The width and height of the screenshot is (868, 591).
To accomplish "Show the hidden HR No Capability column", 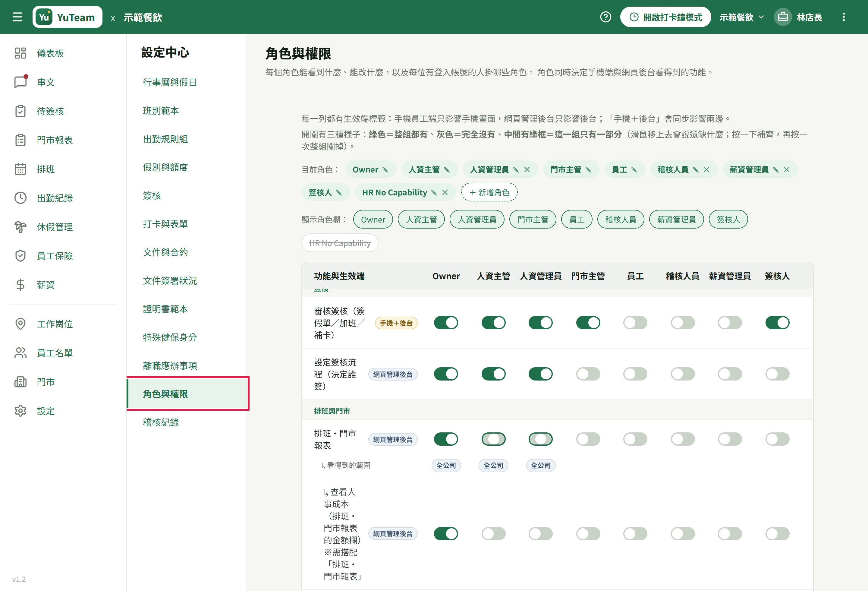I will click(339, 243).
